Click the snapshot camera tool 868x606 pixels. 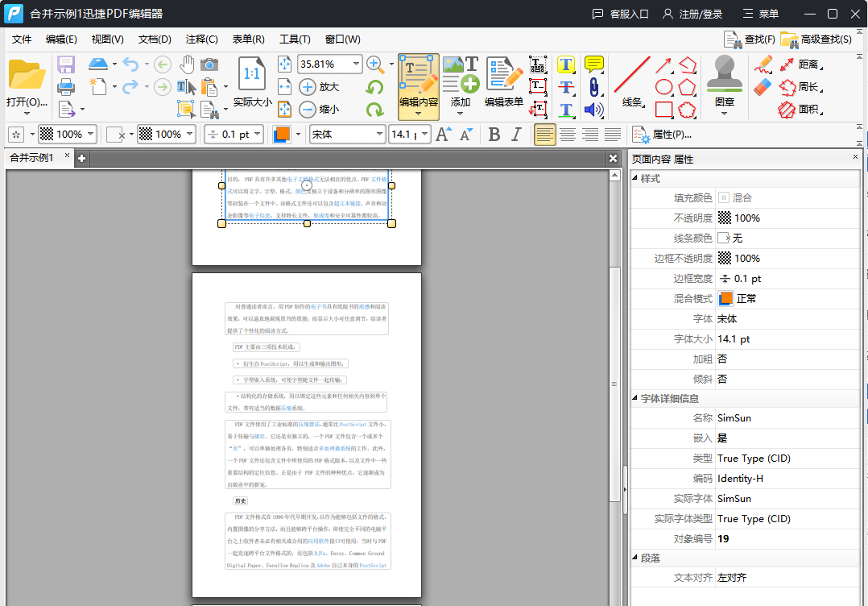[x=209, y=64]
